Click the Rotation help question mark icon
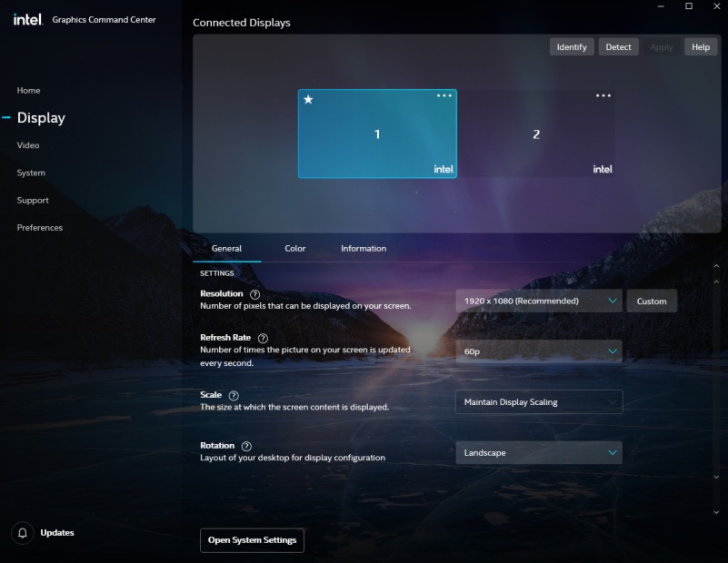The height and width of the screenshot is (563, 728). pyautogui.click(x=246, y=446)
